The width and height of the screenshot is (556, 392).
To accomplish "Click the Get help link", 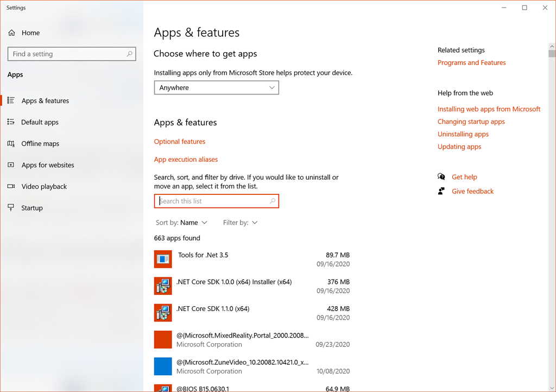I will (x=464, y=177).
